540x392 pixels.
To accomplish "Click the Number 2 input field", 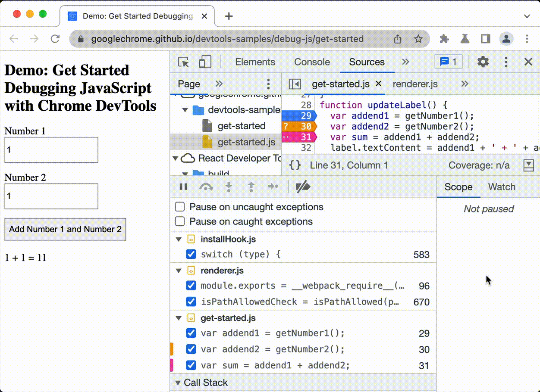I will [x=51, y=196].
